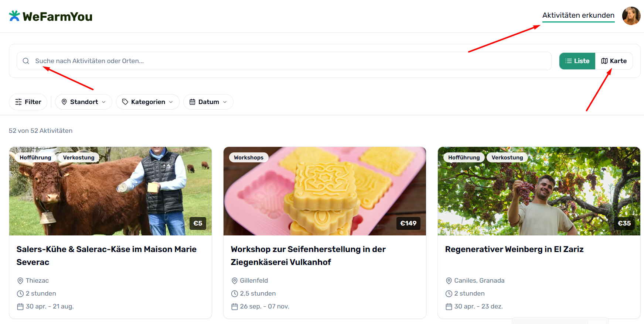This screenshot has width=644, height=324.
Task: Click the calendar icon in Datum
Action: 192,102
